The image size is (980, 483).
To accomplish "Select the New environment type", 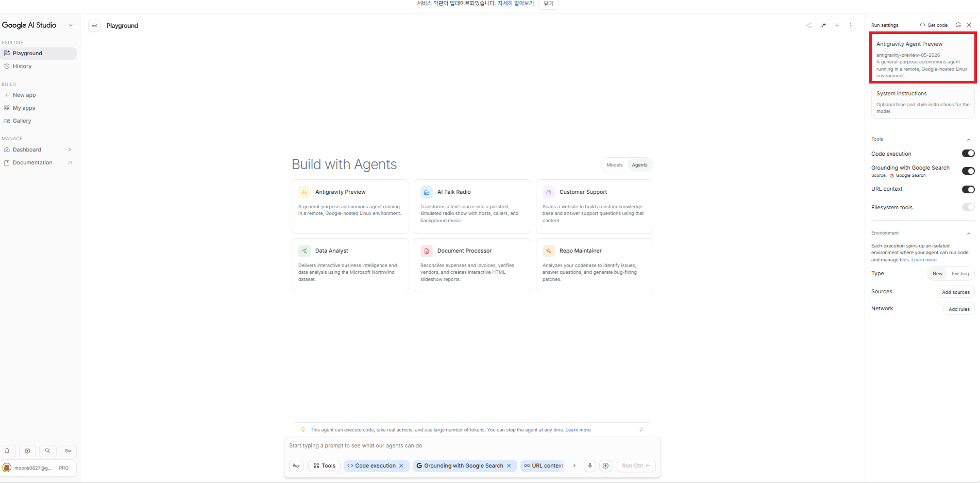I will 937,274.
